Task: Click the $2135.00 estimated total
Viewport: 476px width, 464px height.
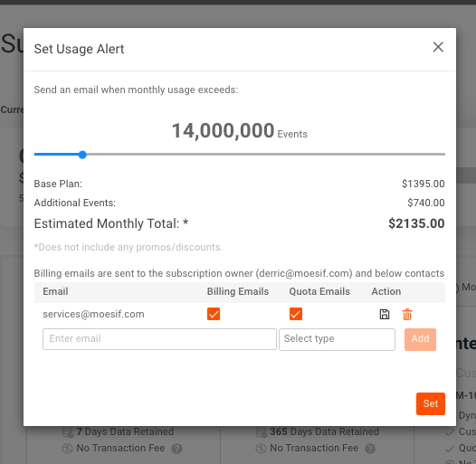Action: (x=416, y=223)
